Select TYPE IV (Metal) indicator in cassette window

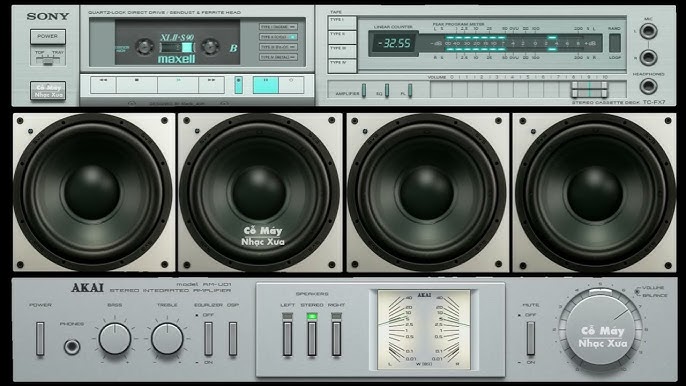(x=278, y=57)
